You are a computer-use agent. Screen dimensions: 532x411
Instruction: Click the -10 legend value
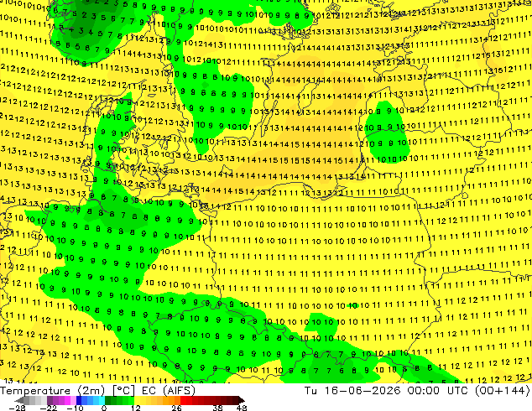click(75, 408)
